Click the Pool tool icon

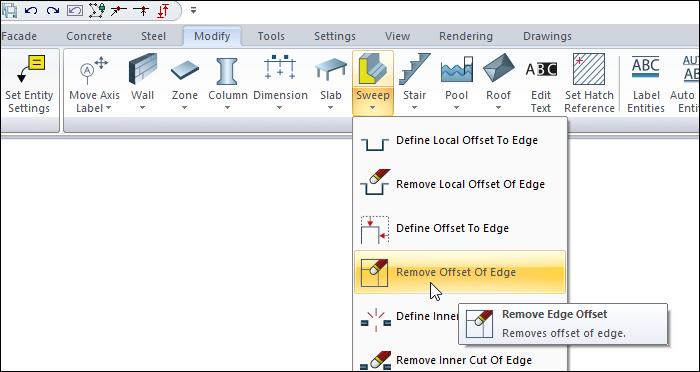457,69
